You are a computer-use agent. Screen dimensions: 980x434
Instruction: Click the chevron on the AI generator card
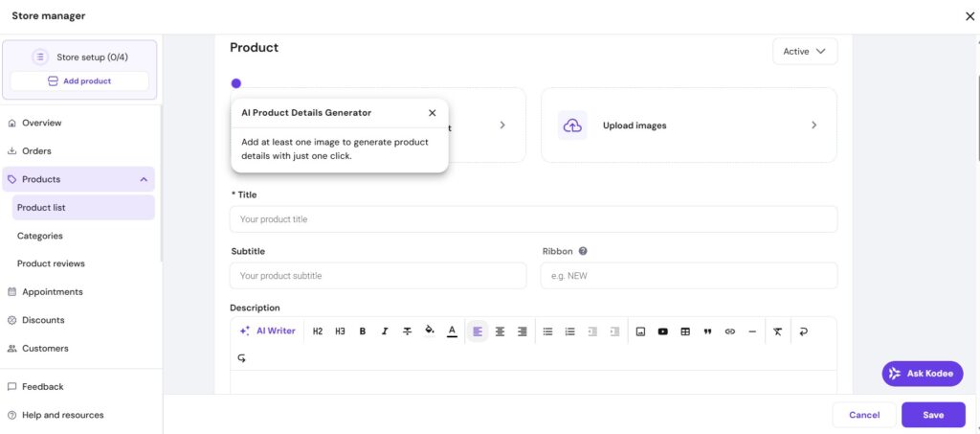502,126
